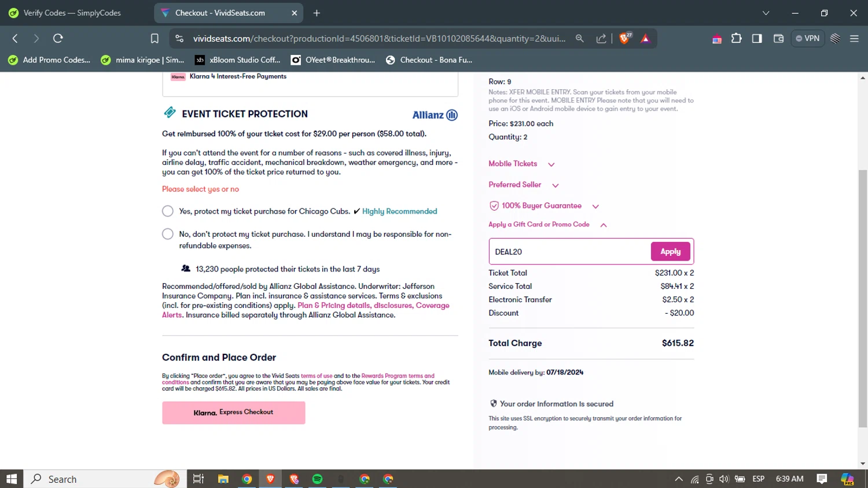Click the Total Charge amount $615.82
This screenshot has width=868, height=488.
tap(678, 343)
